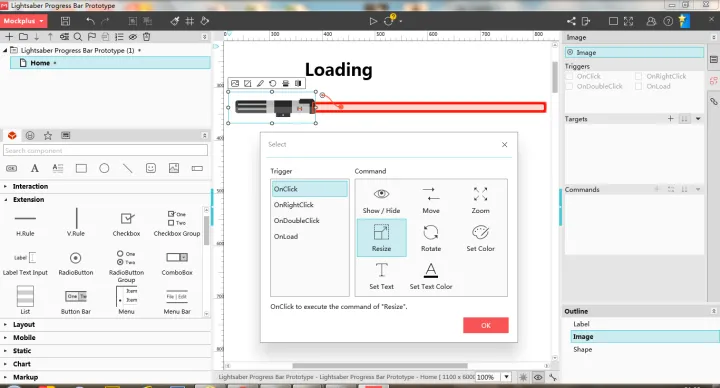Select the smiley icon component
The width and height of the screenshot is (720, 388).
[x=151, y=169]
